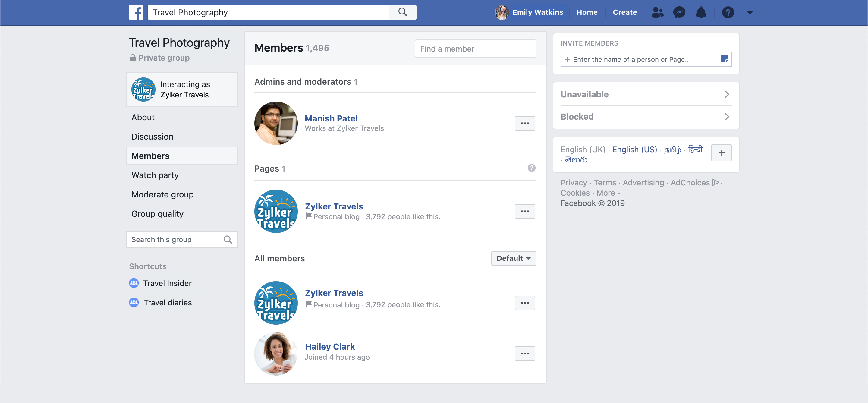Viewport: 868px width, 403px height.
Task: Click the invite note icon in invite field
Action: tap(724, 59)
